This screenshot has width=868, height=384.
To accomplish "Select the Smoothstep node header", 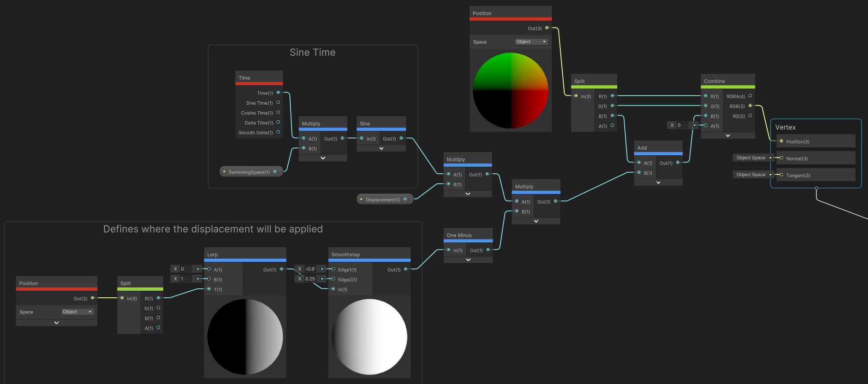I will click(370, 254).
